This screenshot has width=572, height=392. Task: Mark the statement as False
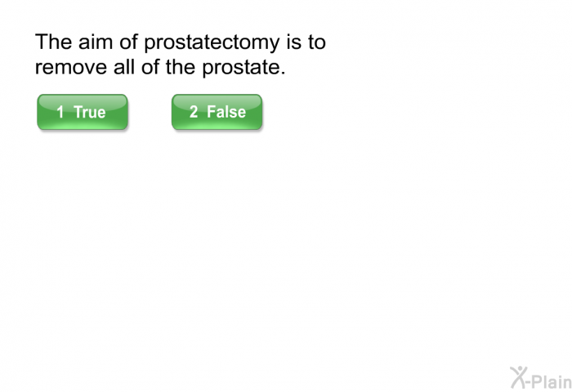coord(217,112)
